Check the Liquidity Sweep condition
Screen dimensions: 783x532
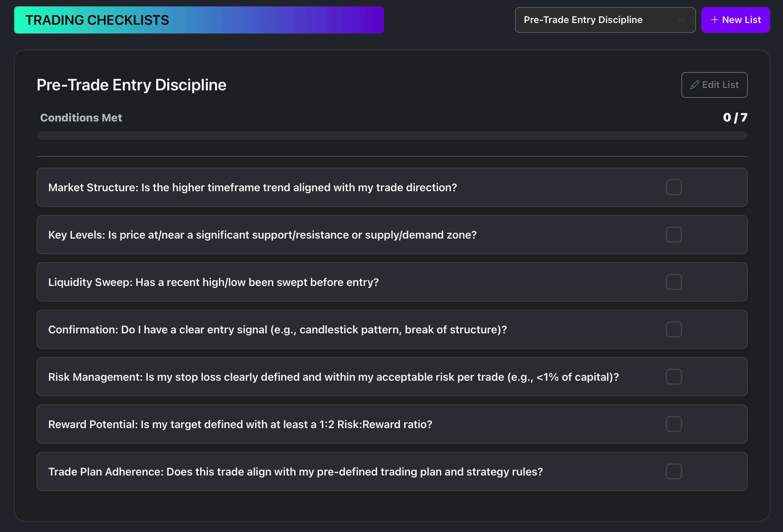click(674, 282)
